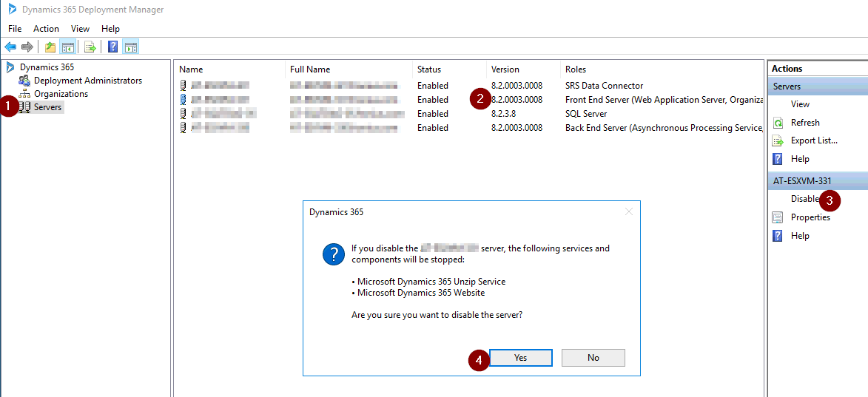
Task: Click version 8.2.0003.0008 in Back End Server row
Action: coord(517,129)
